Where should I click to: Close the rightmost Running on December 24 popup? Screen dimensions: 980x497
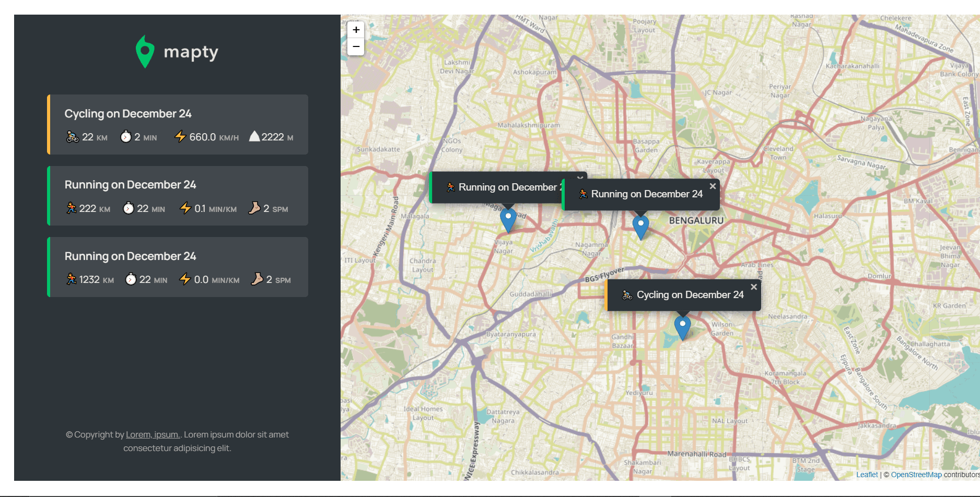(x=713, y=186)
